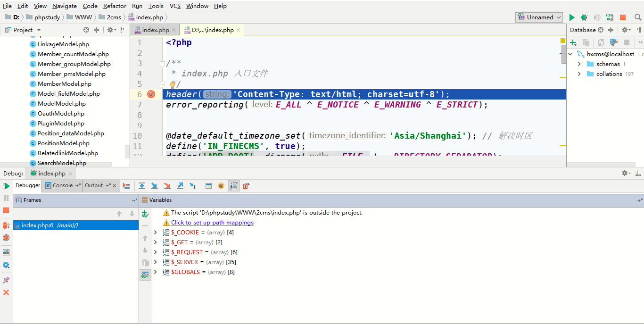Open Project panel settings gear
The width and height of the screenshot is (644, 324).
click(111, 30)
